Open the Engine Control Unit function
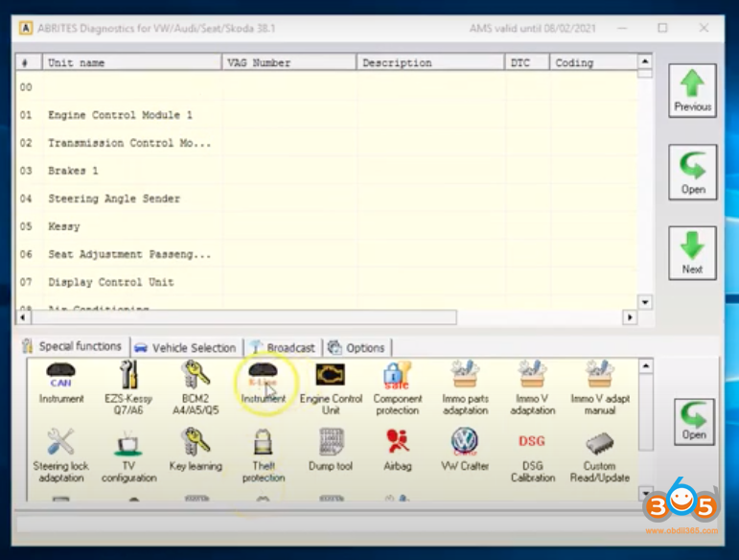 point(331,388)
